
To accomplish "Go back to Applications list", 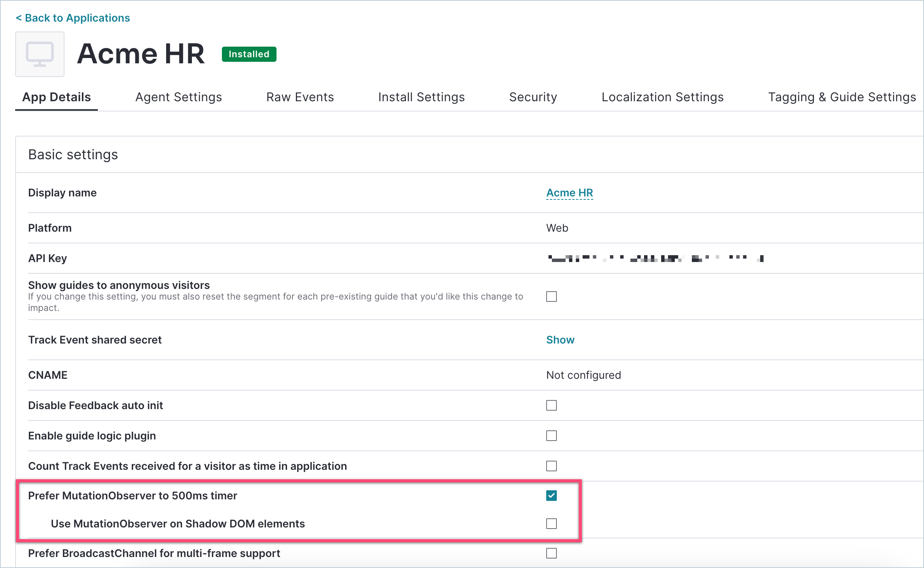I will tap(73, 18).
